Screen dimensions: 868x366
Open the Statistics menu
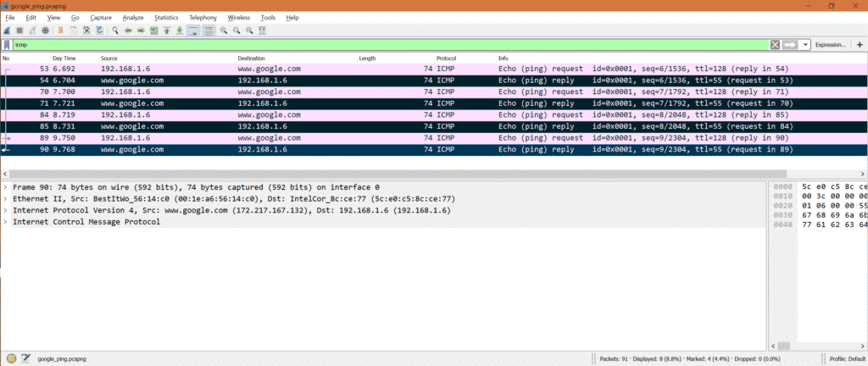(166, 17)
